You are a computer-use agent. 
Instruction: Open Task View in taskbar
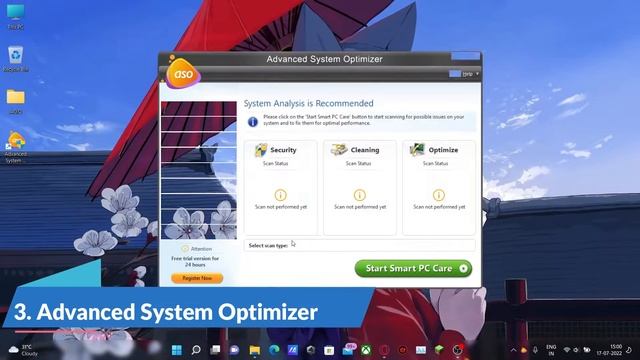215,350
